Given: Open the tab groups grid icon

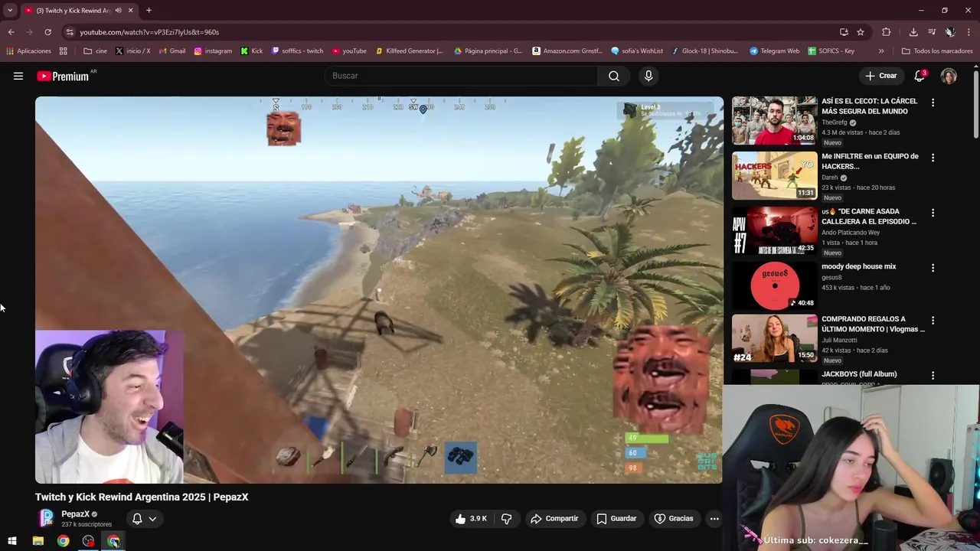Looking at the screenshot, I should pyautogui.click(x=64, y=51).
